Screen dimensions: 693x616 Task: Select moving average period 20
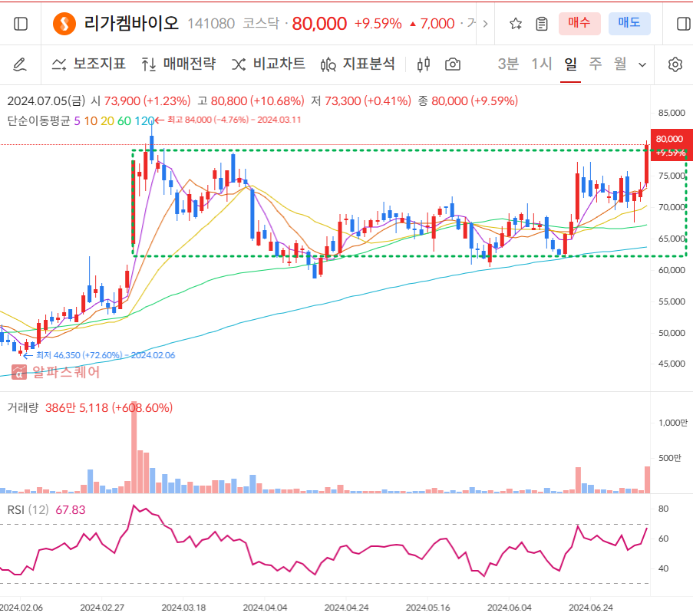click(x=107, y=120)
